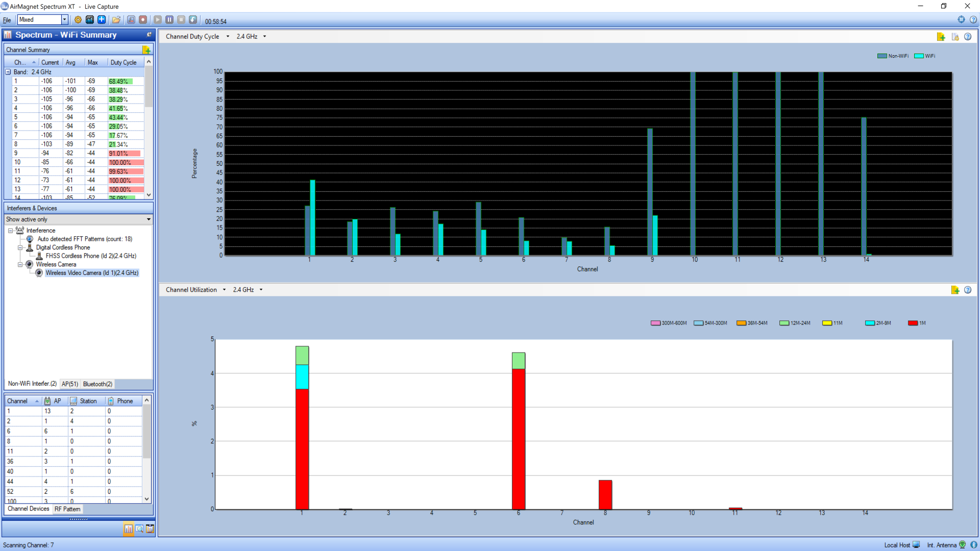Open chart options icon in Duty Cycle panel

point(955,37)
